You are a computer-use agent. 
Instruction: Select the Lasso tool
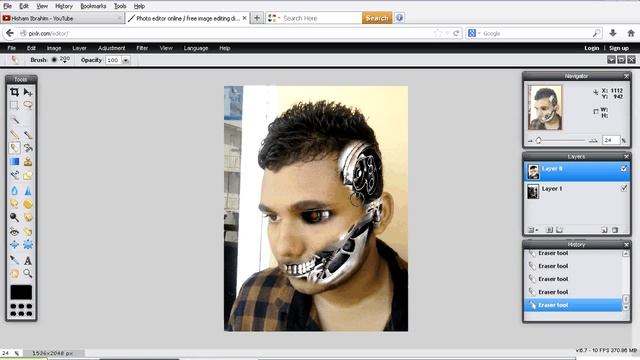click(x=28, y=105)
